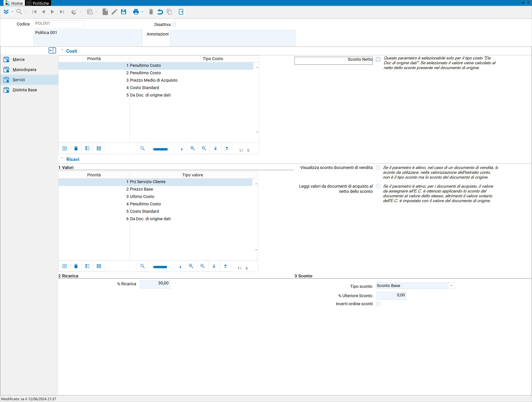
Task: Zoom out on the Costi grid
Action: (204, 148)
